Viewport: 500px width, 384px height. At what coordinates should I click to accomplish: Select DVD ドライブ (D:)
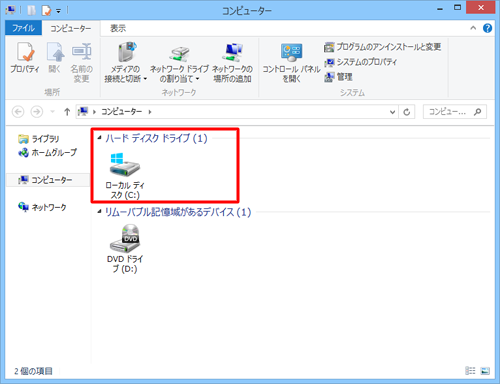[x=125, y=249]
